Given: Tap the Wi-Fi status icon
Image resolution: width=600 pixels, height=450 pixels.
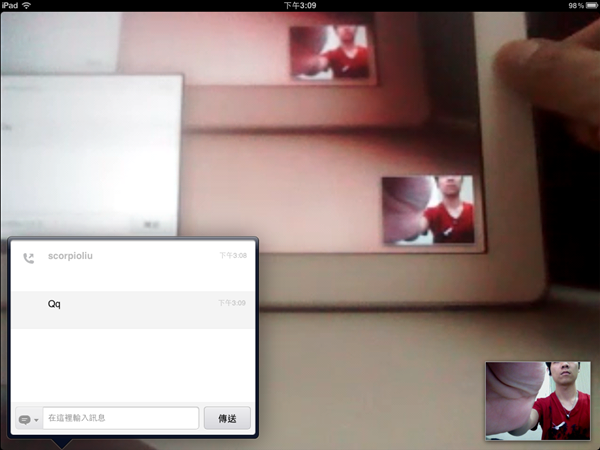Looking at the screenshot, I should point(26,5).
